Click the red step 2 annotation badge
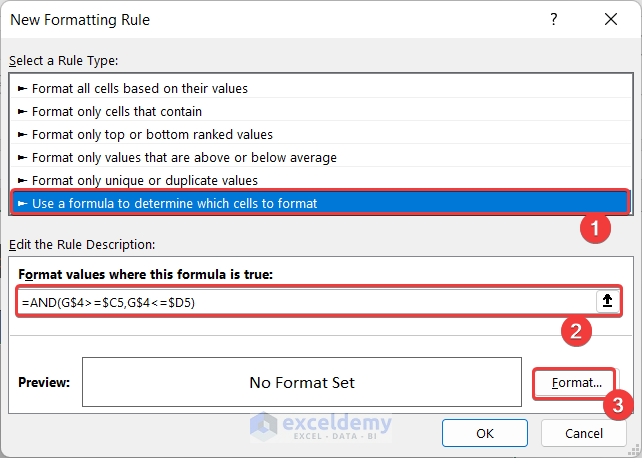Image resolution: width=642 pixels, height=458 pixels. tap(574, 331)
